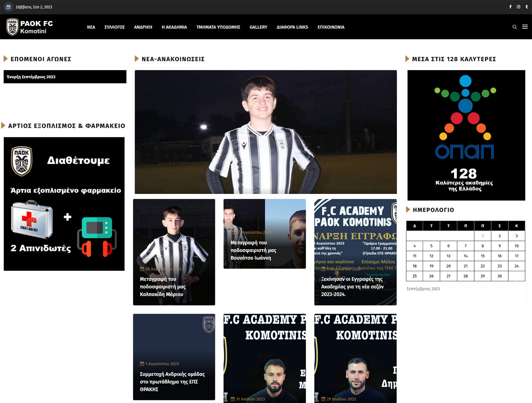This screenshot has width=532, height=403.
Task: Open the large featured player photo
Action: pos(266,132)
